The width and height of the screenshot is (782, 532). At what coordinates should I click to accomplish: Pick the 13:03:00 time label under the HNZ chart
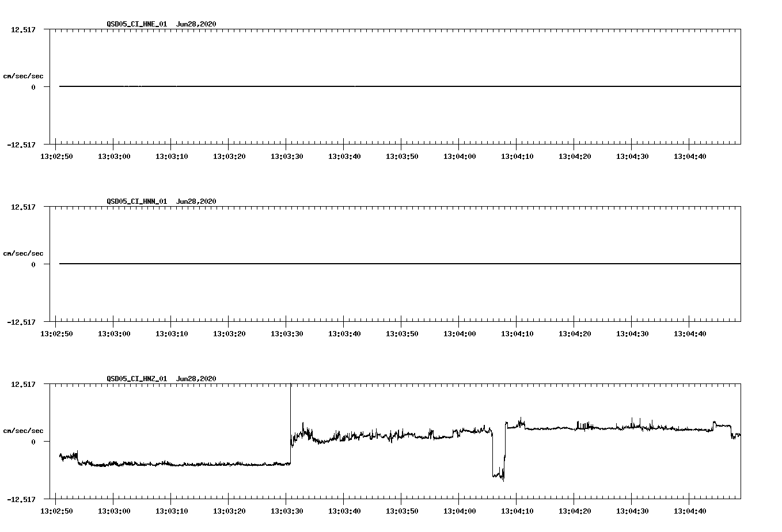pyautogui.click(x=114, y=511)
